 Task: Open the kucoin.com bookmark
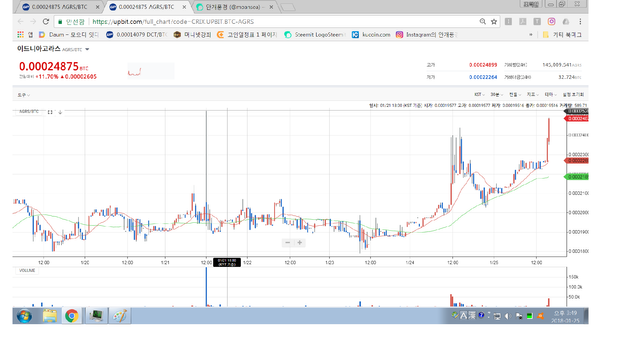pos(371,35)
